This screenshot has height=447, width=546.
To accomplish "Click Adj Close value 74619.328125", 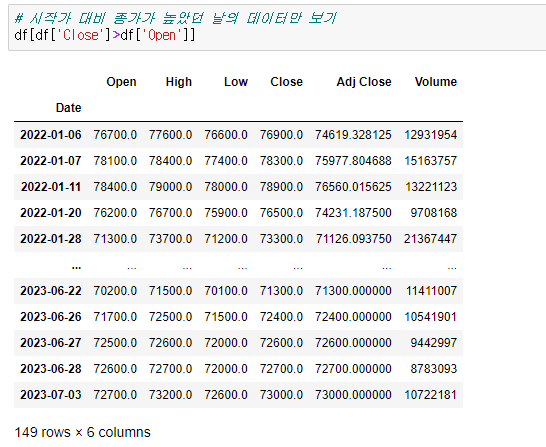I will (x=353, y=135).
